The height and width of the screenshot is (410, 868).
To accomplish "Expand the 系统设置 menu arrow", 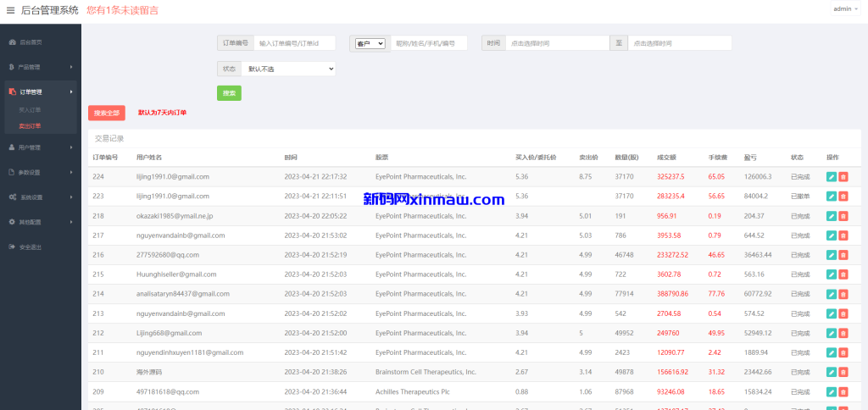I will 71,197.
